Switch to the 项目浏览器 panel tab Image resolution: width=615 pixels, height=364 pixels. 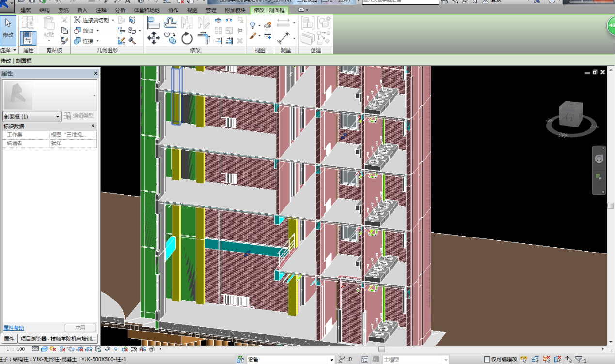58,339
